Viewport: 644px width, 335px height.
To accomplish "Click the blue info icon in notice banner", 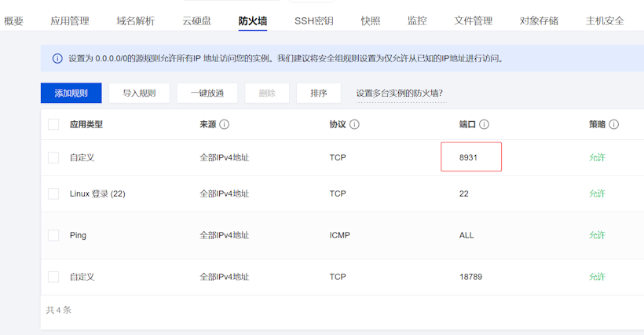I will click(57, 59).
